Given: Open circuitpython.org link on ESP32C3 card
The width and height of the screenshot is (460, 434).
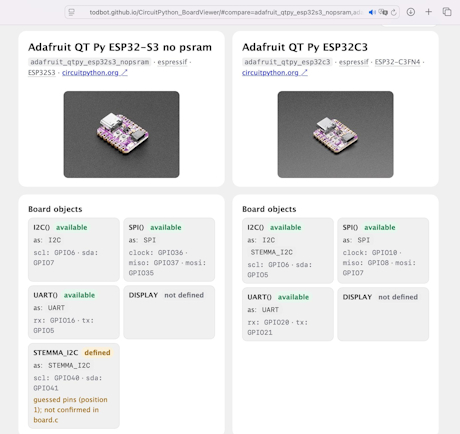Looking at the screenshot, I should 275,73.
